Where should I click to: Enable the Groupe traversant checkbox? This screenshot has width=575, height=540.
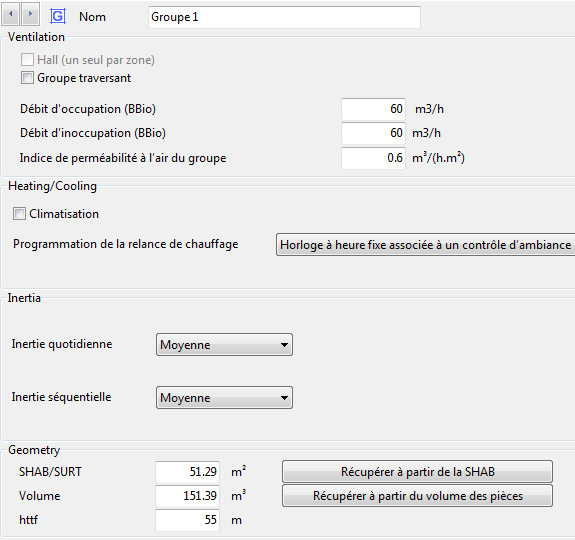pos(27,78)
